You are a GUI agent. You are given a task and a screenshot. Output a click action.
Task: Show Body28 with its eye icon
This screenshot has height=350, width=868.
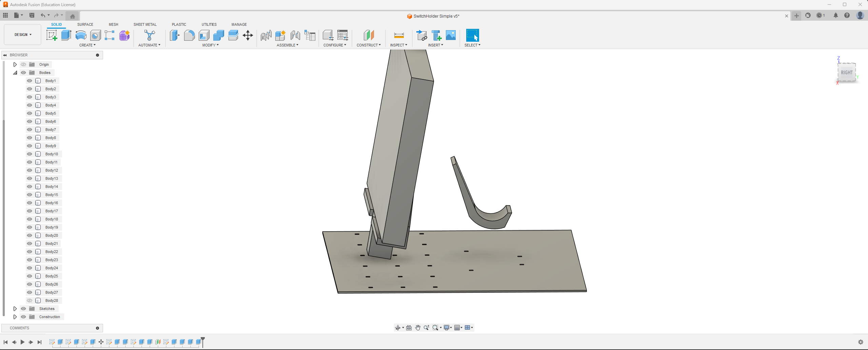click(x=29, y=300)
